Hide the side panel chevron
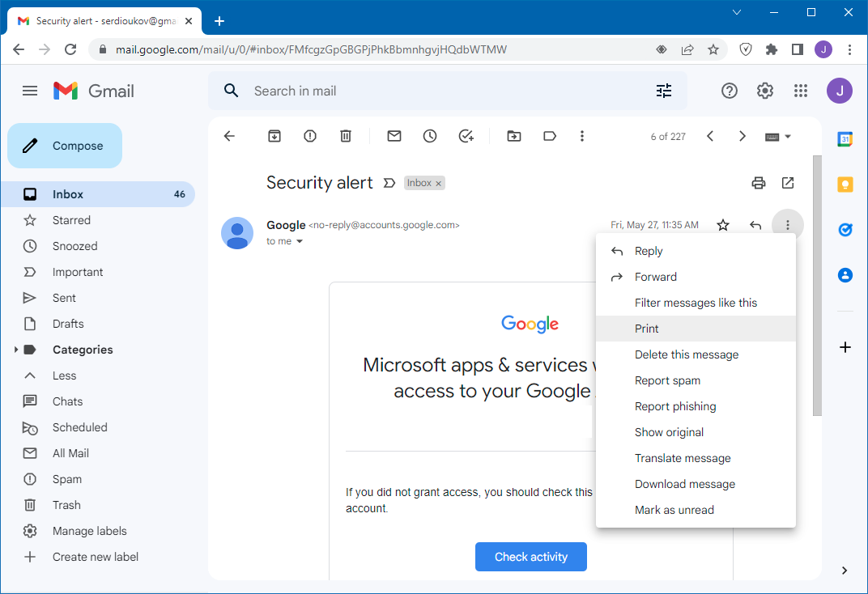This screenshot has height=594, width=868. 845,571
